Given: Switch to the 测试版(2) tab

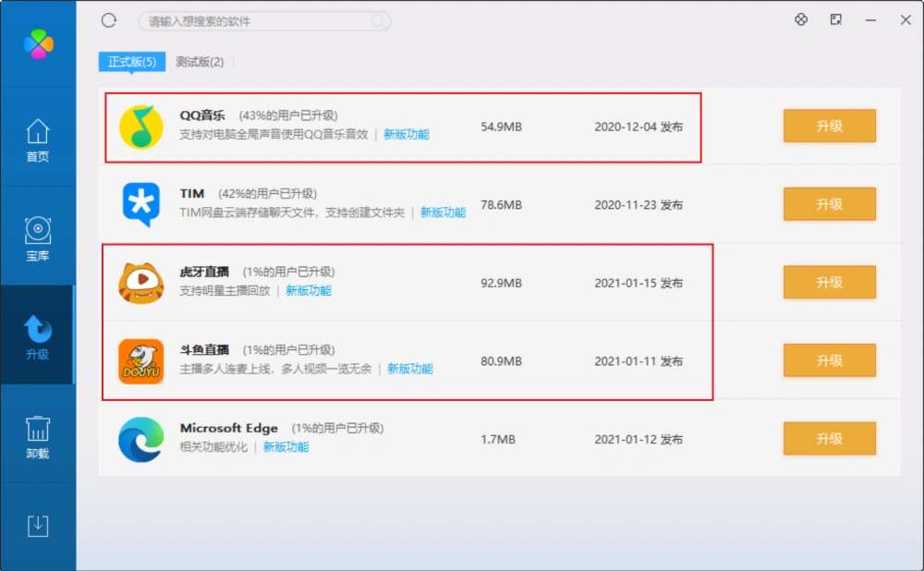Looking at the screenshot, I should tap(200, 62).
